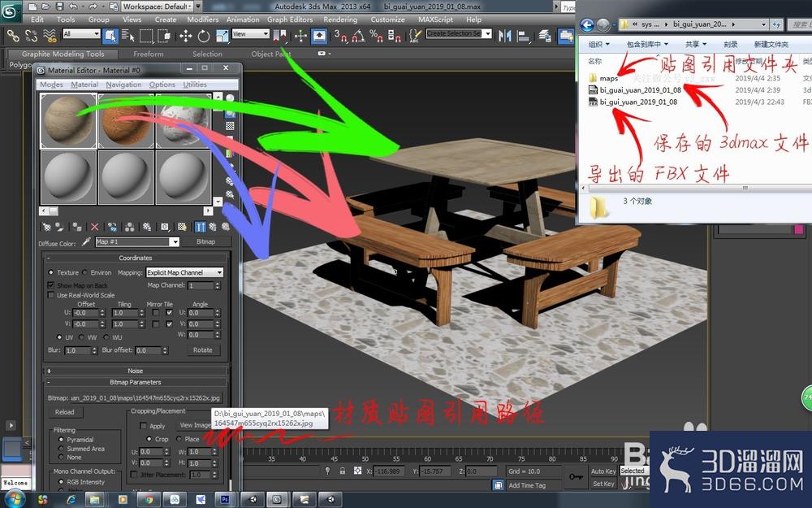Click Go to Parent icon
Screen dimensions: 812x508
(x=212, y=227)
